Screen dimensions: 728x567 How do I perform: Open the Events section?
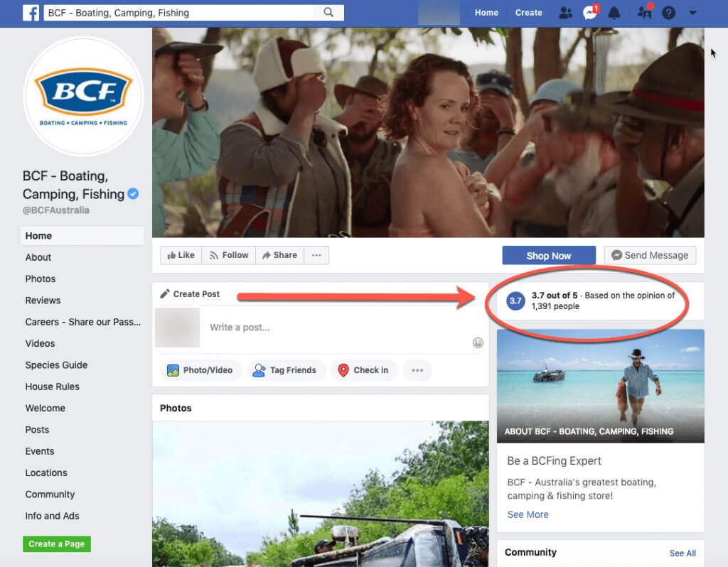(40, 451)
